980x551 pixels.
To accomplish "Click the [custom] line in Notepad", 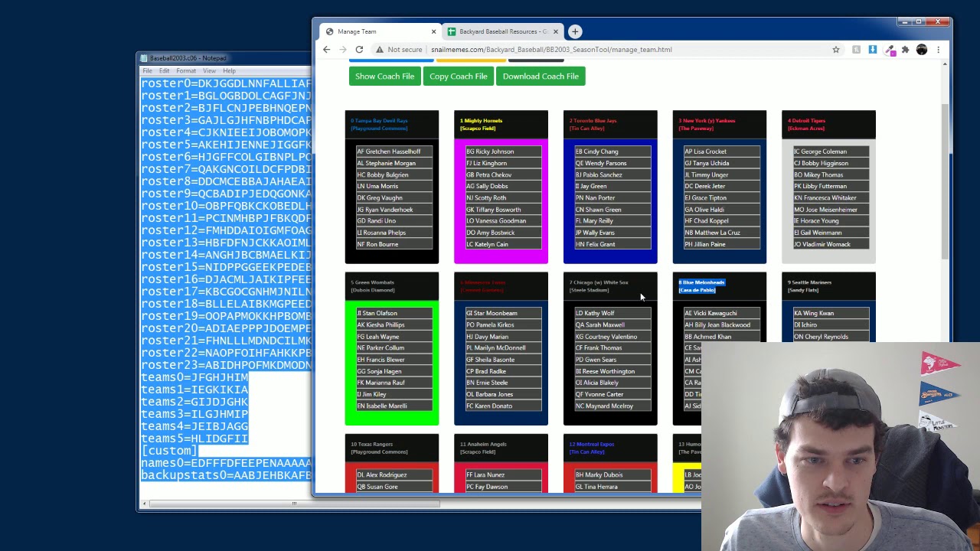I will [169, 451].
